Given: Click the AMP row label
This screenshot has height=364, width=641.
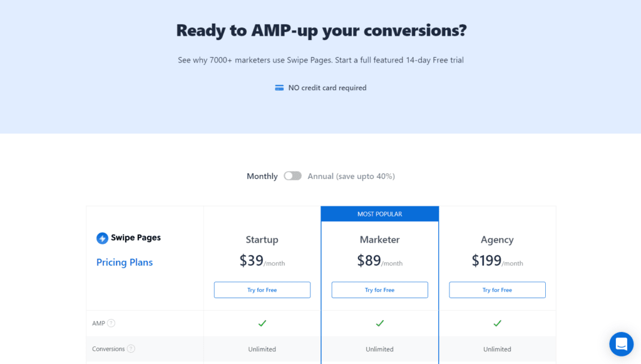Looking at the screenshot, I should (98, 323).
